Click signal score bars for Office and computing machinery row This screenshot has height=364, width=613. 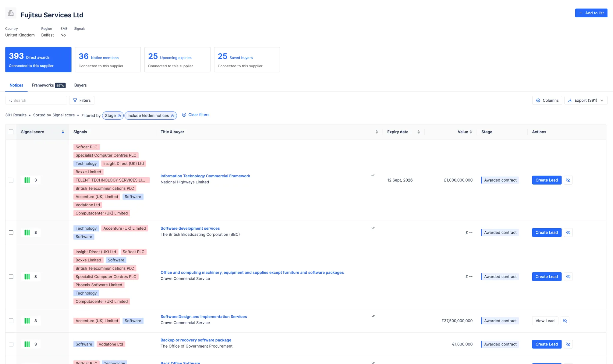(27, 277)
